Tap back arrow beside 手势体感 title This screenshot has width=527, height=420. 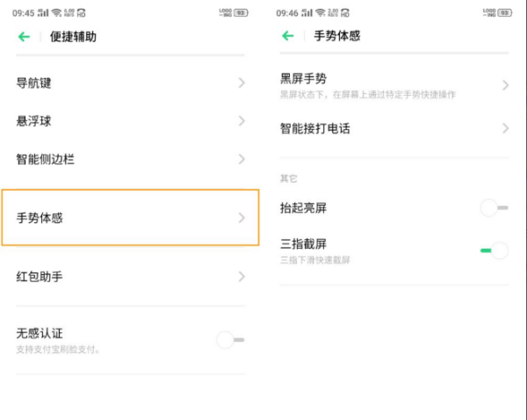pyautogui.click(x=287, y=36)
